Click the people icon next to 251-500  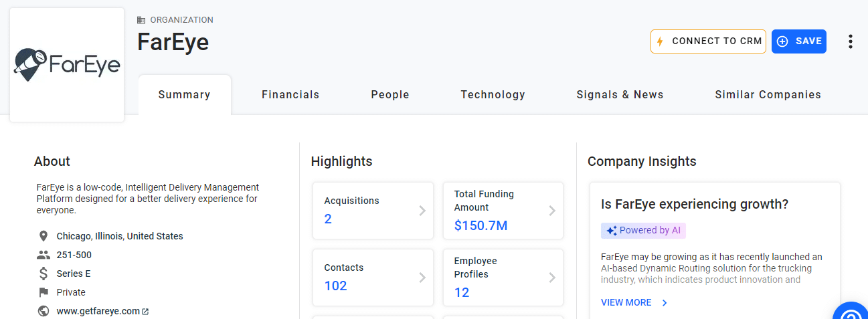44,255
